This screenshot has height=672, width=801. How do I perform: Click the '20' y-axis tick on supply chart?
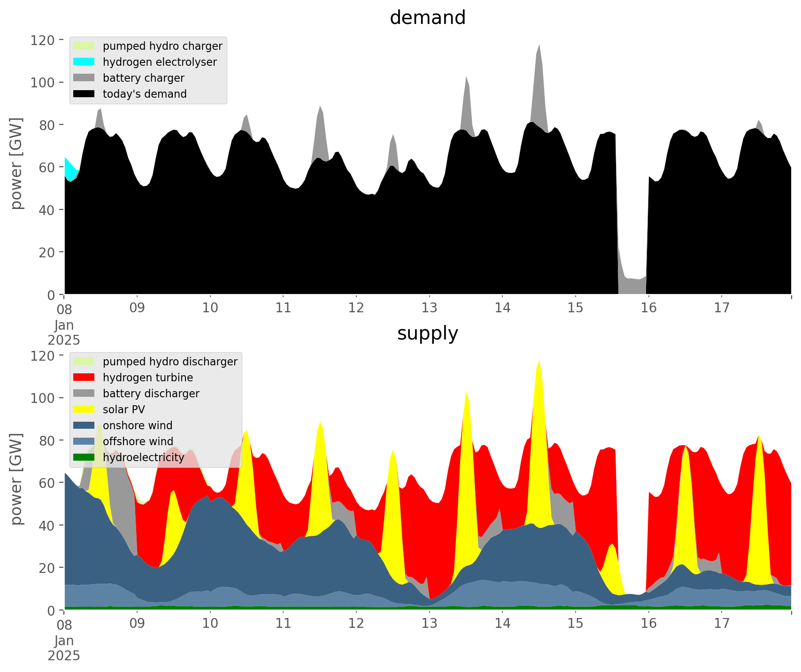(47, 568)
